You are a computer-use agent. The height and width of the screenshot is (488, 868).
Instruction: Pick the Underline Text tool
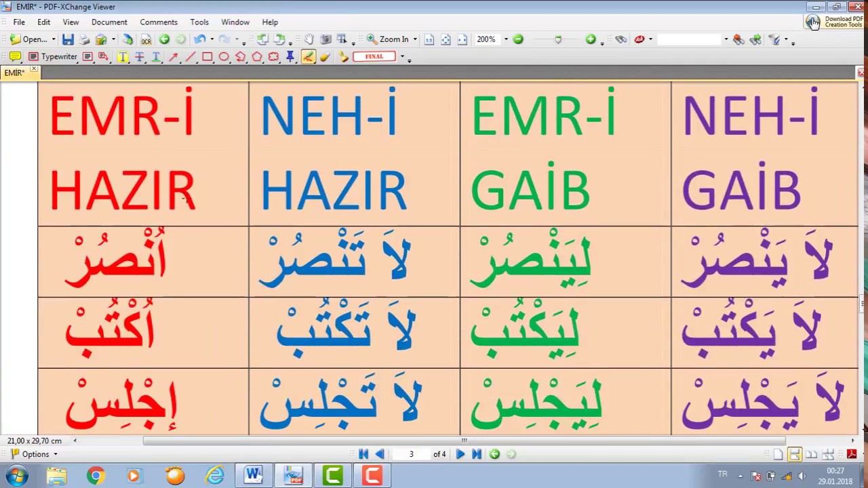tap(155, 57)
